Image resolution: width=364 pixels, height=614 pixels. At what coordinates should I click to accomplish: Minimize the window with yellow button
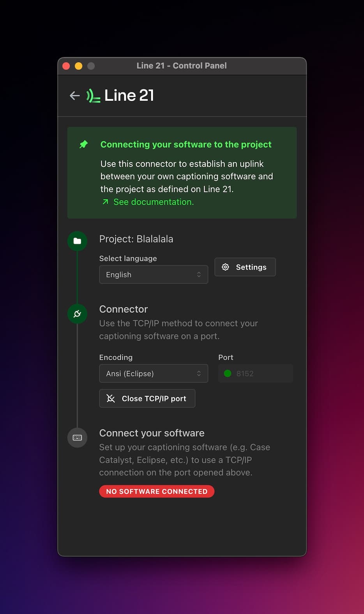79,66
